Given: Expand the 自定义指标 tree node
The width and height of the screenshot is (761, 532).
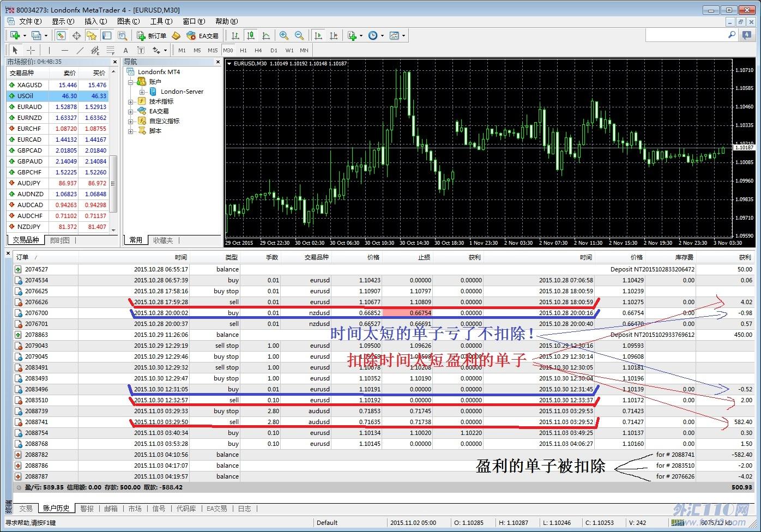Looking at the screenshot, I should tap(131, 121).
